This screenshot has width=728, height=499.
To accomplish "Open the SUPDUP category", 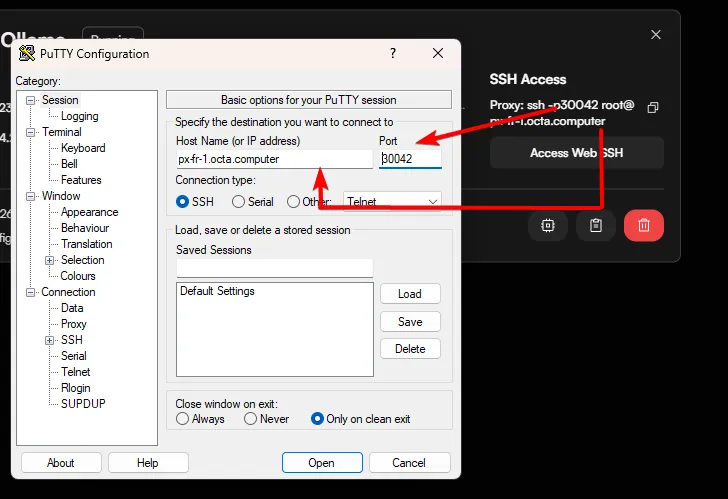I will (83, 404).
